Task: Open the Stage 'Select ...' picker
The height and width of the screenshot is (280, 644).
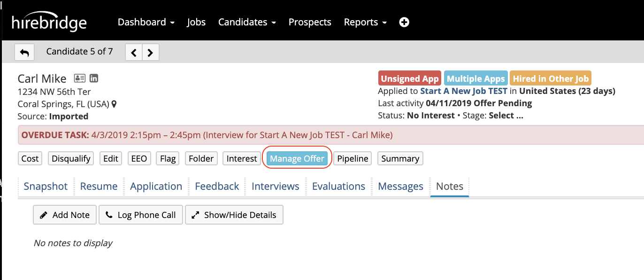Action: (x=507, y=115)
